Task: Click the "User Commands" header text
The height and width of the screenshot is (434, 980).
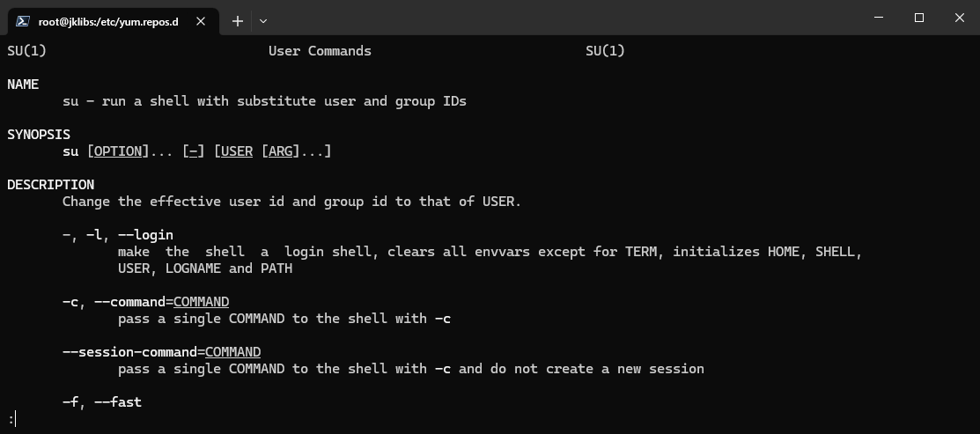Action: point(320,51)
